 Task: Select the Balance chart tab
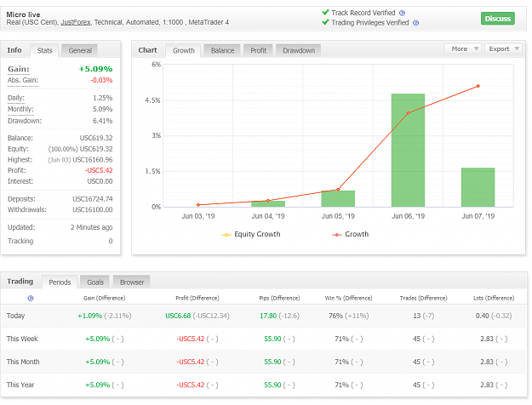222,50
